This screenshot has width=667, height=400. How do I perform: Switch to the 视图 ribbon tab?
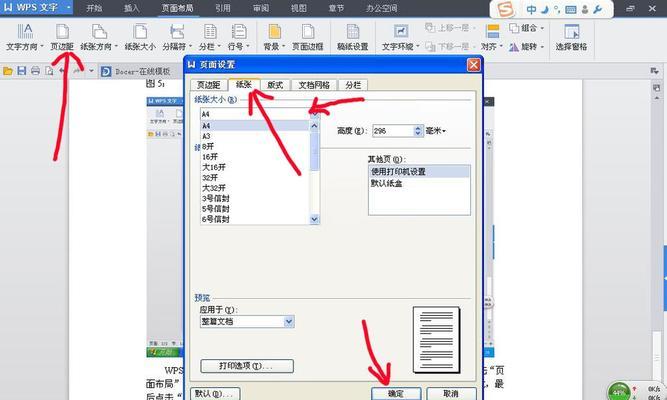299,8
